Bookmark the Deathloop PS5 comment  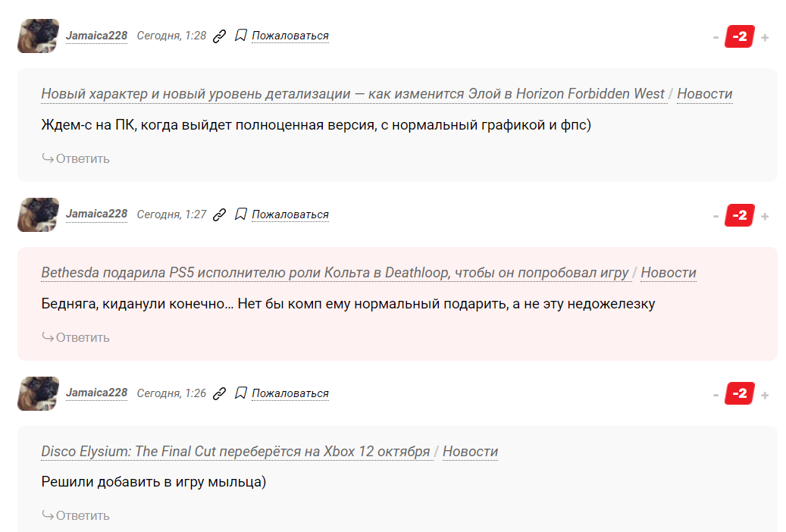pyautogui.click(x=240, y=214)
